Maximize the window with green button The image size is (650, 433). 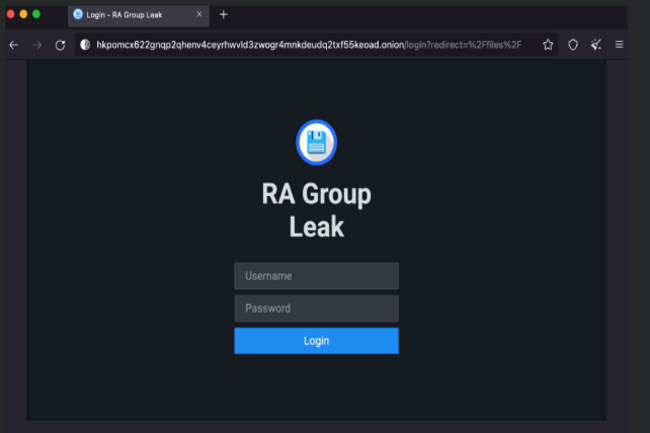[x=37, y=15]
